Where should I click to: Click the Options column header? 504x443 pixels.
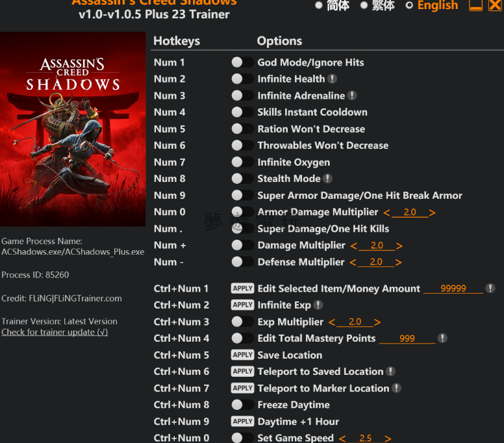279,41
